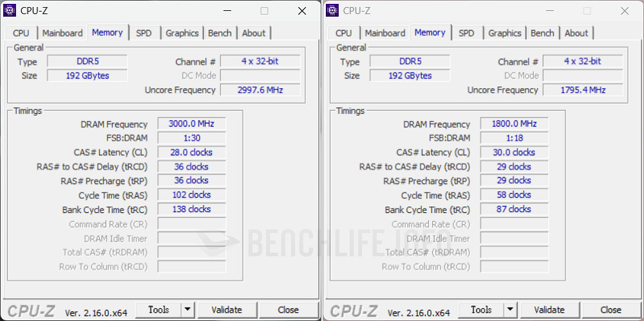Click tRP value 36 clocks in left window
Image resolution: width=644 pixels, height=321 pixels.
pyautogui.click(x=191, y=181)
